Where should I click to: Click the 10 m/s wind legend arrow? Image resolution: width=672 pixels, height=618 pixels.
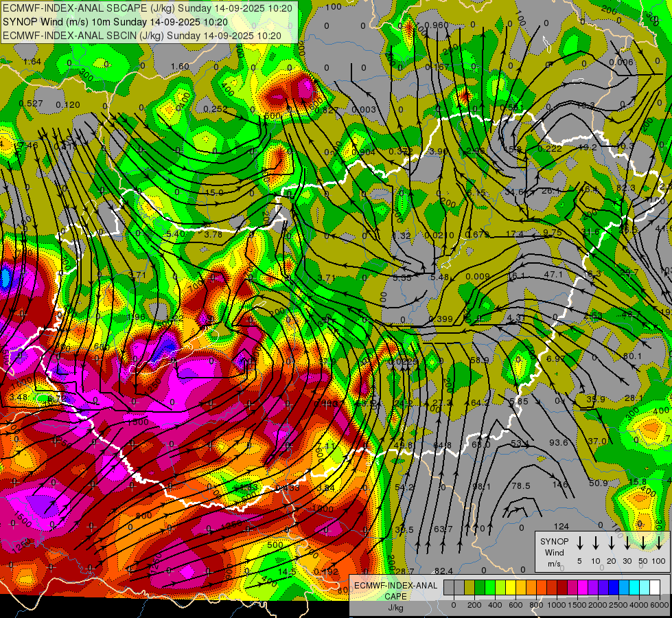click(x=595, y=542)
